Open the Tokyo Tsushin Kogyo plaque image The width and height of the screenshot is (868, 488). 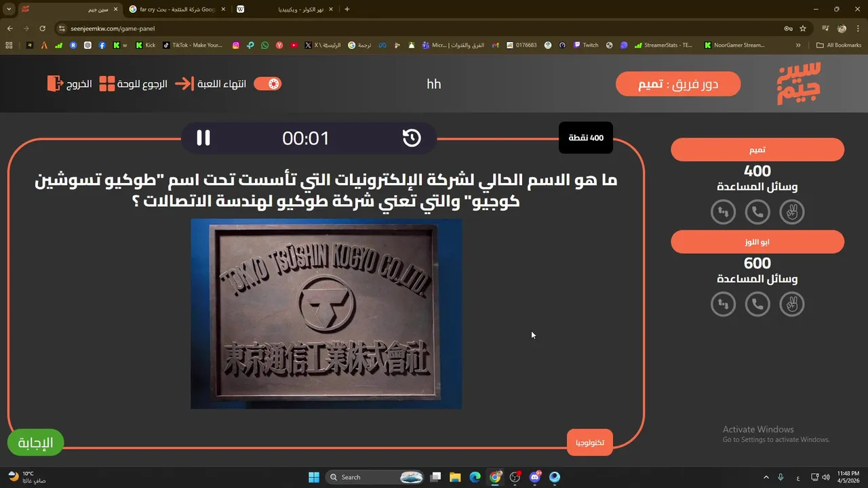(326, 313)
